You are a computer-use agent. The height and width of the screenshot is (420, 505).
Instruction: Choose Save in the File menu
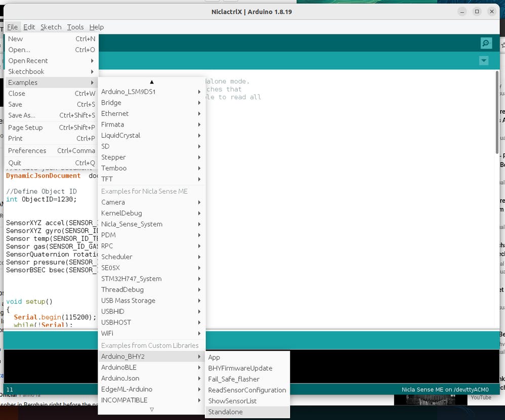click(x=52, y=104)
